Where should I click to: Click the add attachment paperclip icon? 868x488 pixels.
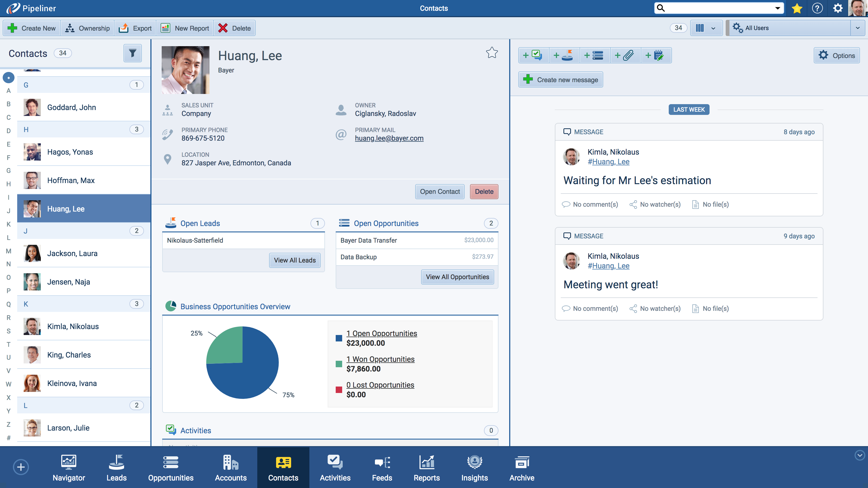625,55
